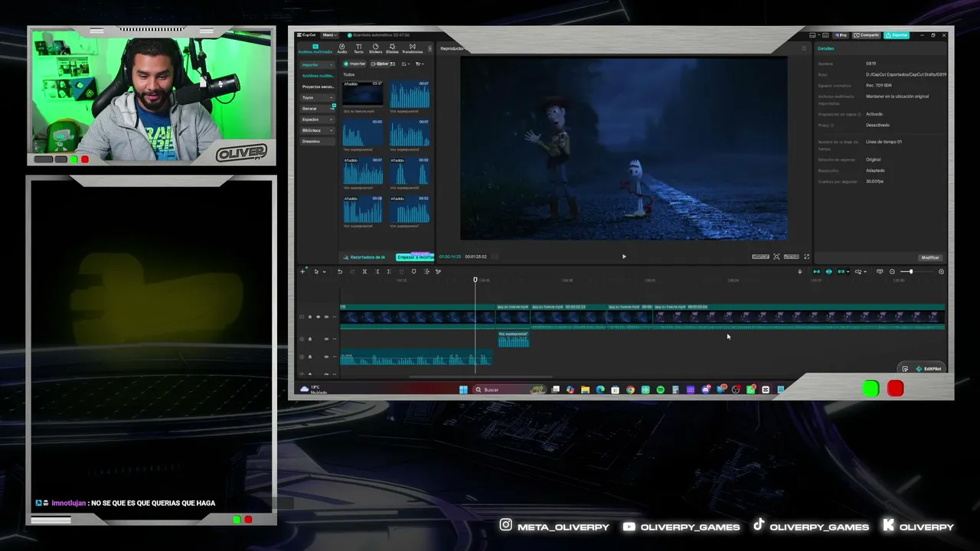
Task: Select the Voz superpuesta7 clip on timeline
Action: [514, 339]
